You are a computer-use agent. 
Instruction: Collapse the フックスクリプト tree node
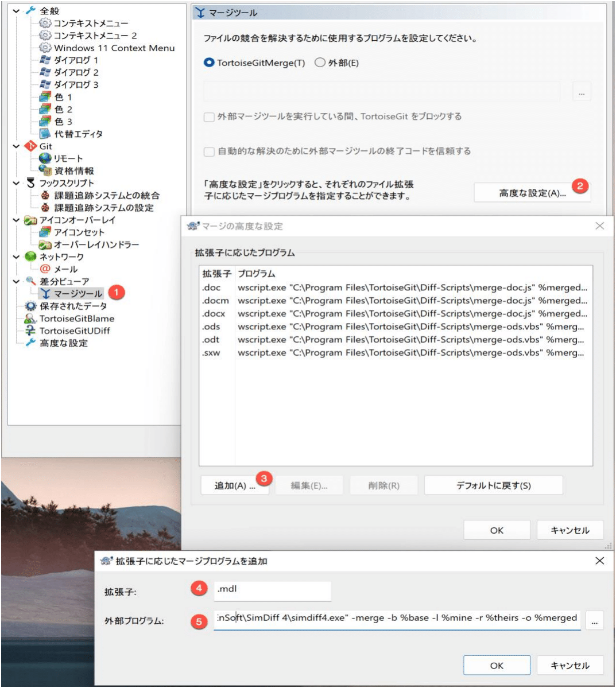tap(16, 183)
